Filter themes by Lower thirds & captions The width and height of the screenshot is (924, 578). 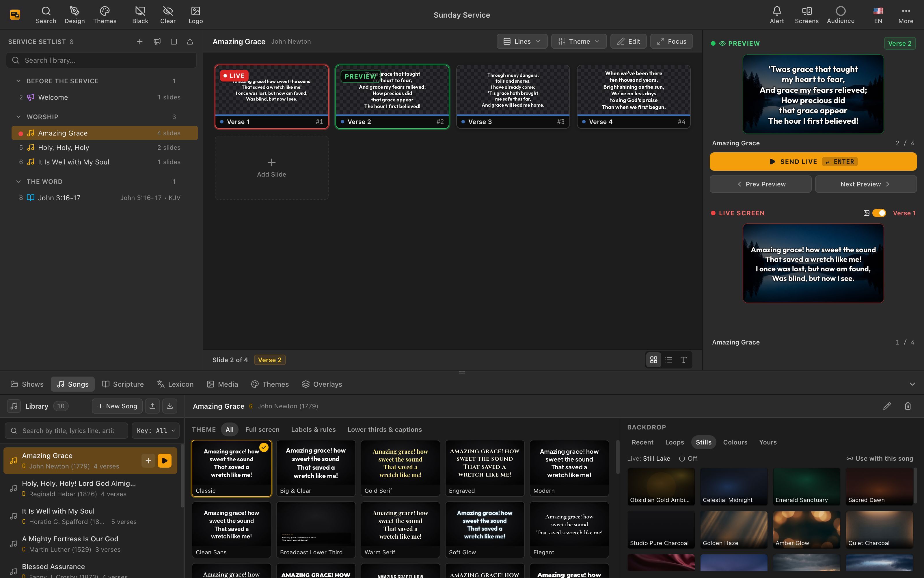(x=385, y=430)
